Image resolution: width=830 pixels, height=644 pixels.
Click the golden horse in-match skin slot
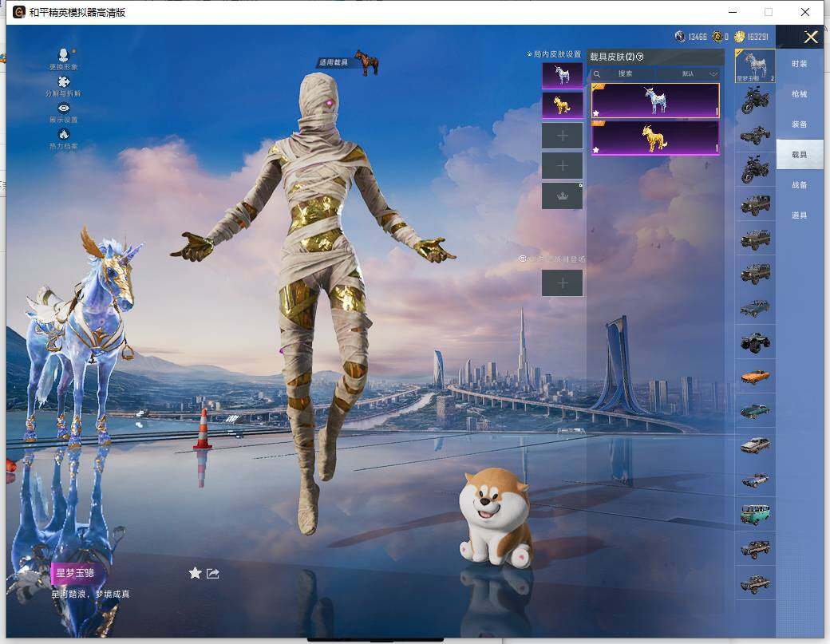562,105
